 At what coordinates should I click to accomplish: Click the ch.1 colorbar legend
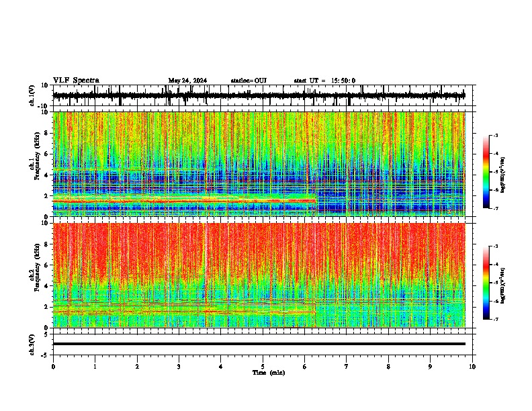click(486, 172)
